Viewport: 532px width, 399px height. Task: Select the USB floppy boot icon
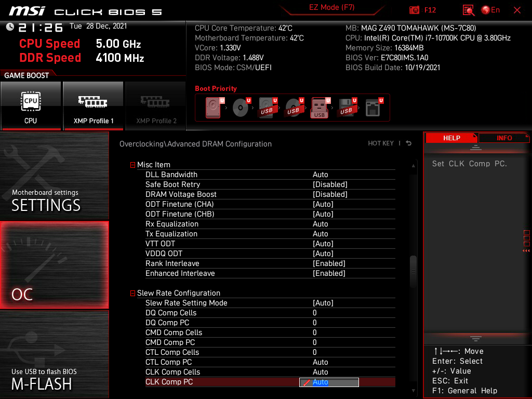click(347, 107)
